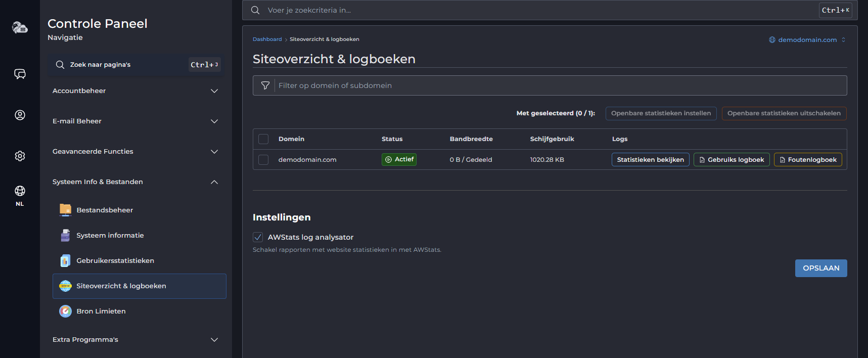Click the 1020.28 KB disk usage value
The width and height of the screenshot is (868, 358).
tap(547, 160)
